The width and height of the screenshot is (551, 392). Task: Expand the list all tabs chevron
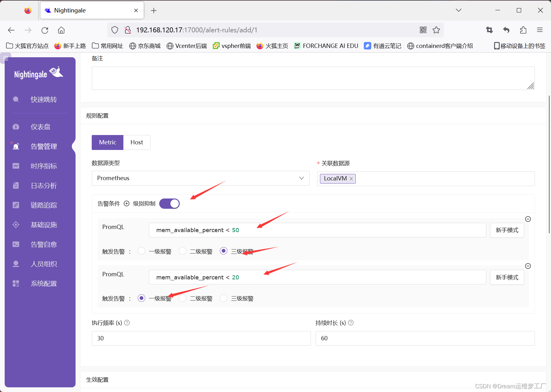[x=458, y=10]
